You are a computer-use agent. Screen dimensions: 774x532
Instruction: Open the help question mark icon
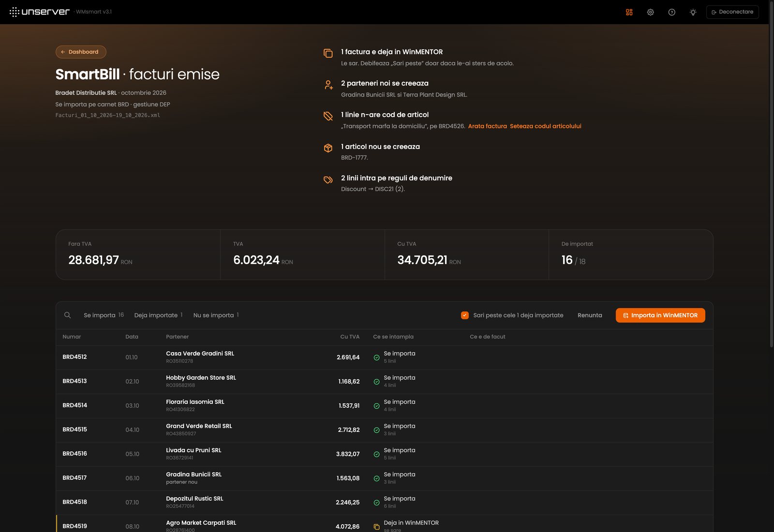click(x=671, y=12)
